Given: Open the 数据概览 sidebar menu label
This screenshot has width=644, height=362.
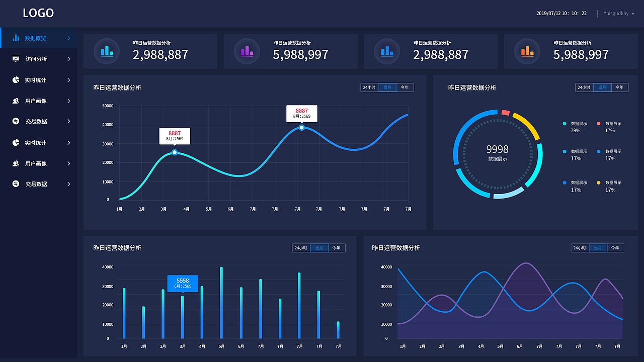Looking at the screenshot, I should point(36,38).
